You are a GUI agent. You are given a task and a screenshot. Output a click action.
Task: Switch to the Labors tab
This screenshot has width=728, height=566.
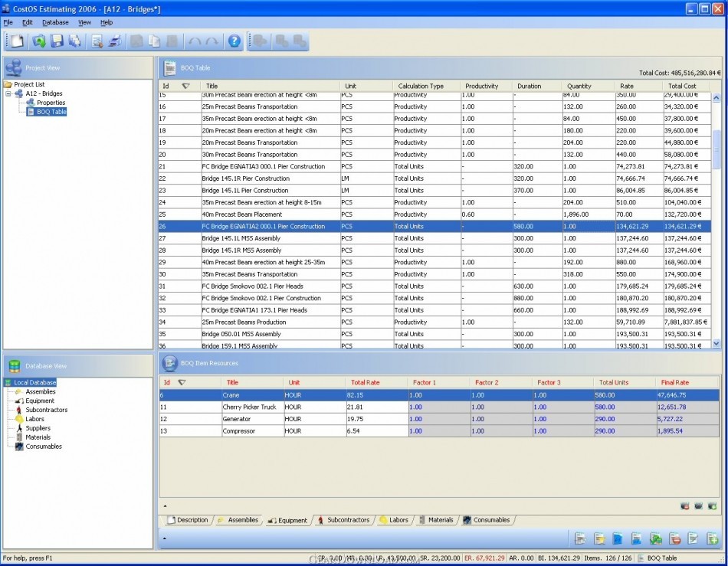tap(394, 520)
